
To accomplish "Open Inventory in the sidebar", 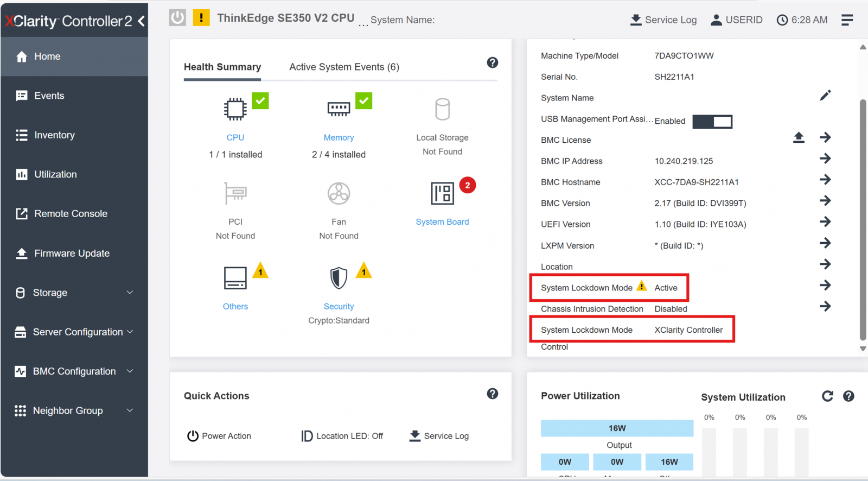I will 74,135.
